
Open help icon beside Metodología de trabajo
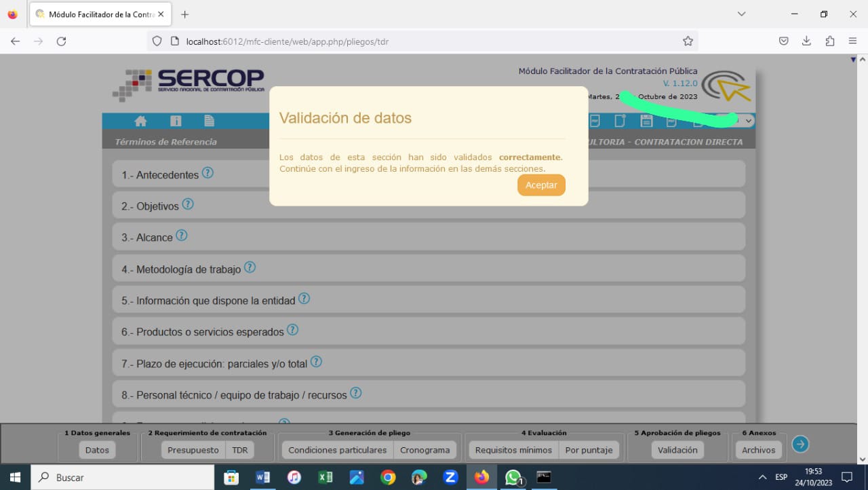[250, 267]
